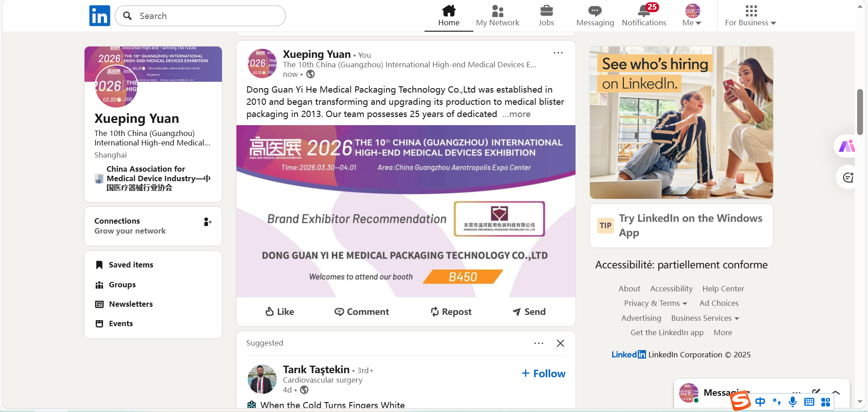Viewport: 868px width, 412px height.
Task: Open Saved items in left sidebar
Action: [131, 265]
